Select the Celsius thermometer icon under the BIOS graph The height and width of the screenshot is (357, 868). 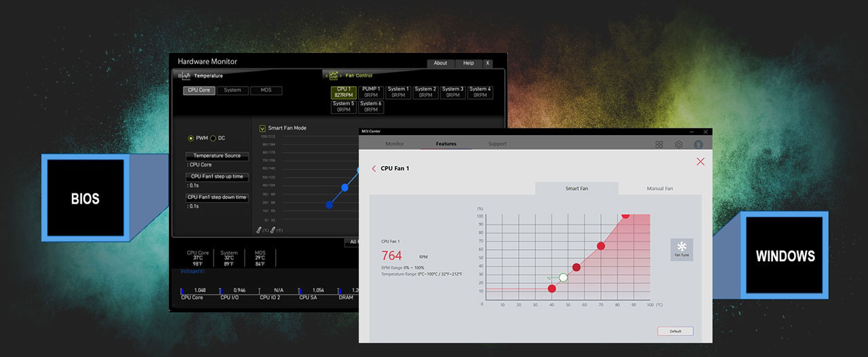coord(259,230)
